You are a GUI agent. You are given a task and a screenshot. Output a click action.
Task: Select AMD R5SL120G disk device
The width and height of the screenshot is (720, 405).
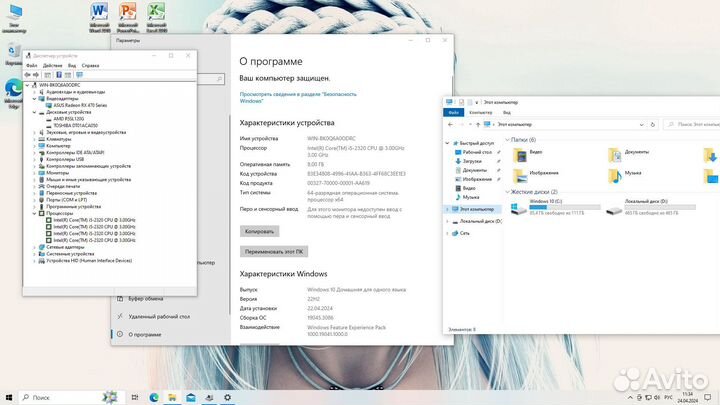[x=68, y=119]
